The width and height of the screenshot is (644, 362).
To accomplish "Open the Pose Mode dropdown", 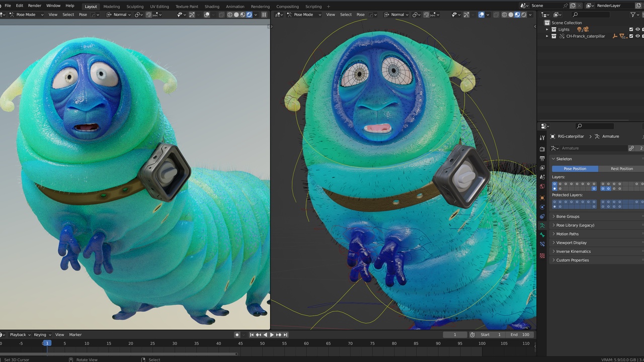I will [x=25, y=15].
